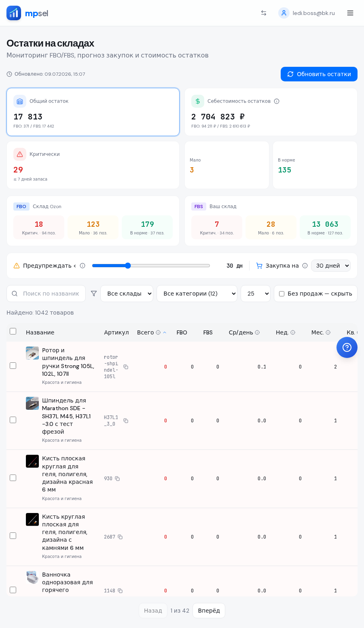The height and width of the screenshot is (628, 364).
Task: Select the Ротор и шпиндель row checkbox
Action: [x=13, y=366]
